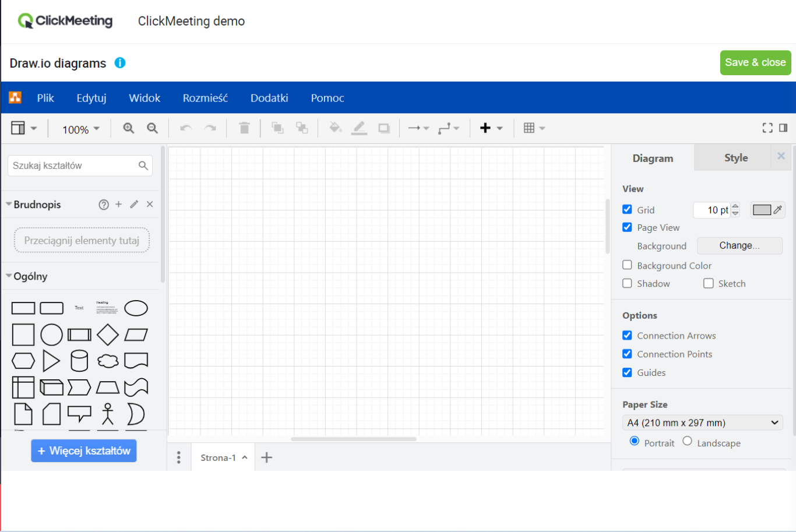
Task: Click the Save & close button
Action: tap(755, 62)
